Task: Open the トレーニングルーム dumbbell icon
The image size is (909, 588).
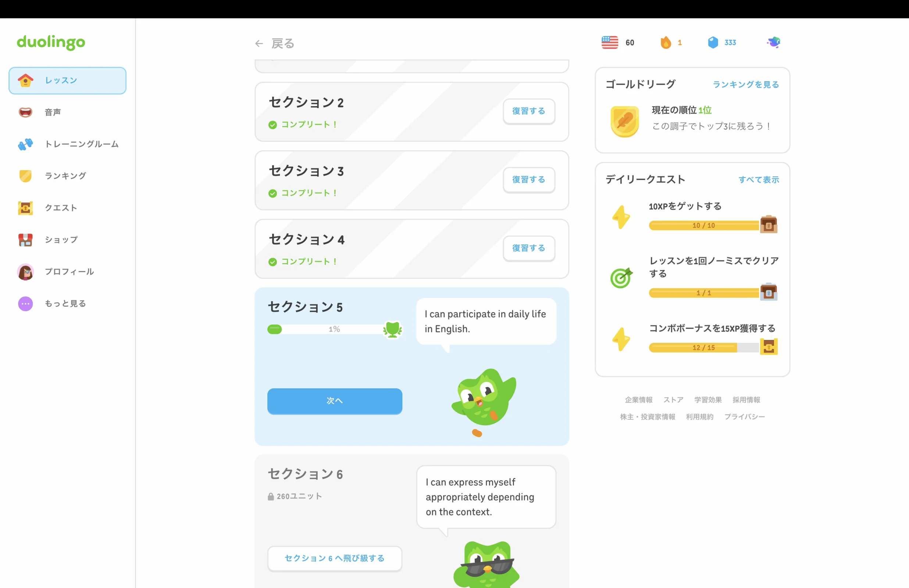Action: tap(26, 144)
